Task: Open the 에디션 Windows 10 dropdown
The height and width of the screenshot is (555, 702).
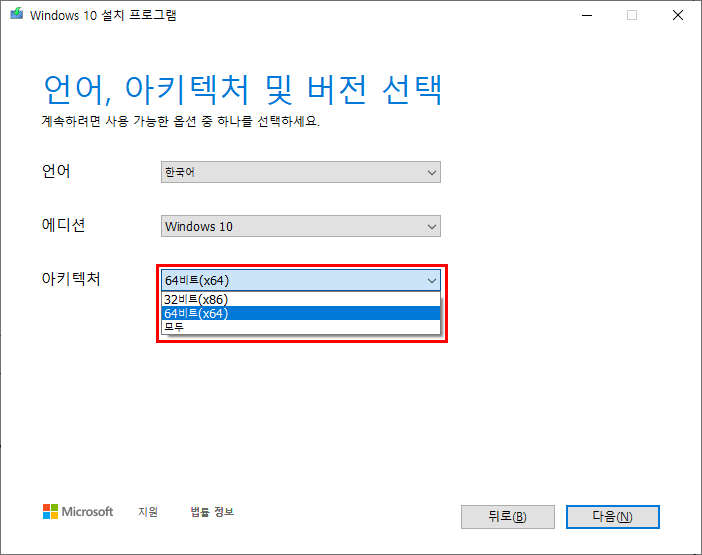Action: pyautogui.click(x=300, y=226)
